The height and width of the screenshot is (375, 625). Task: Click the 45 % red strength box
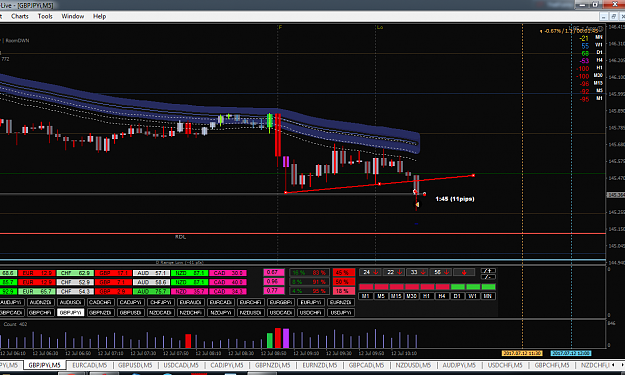[343, 273]
